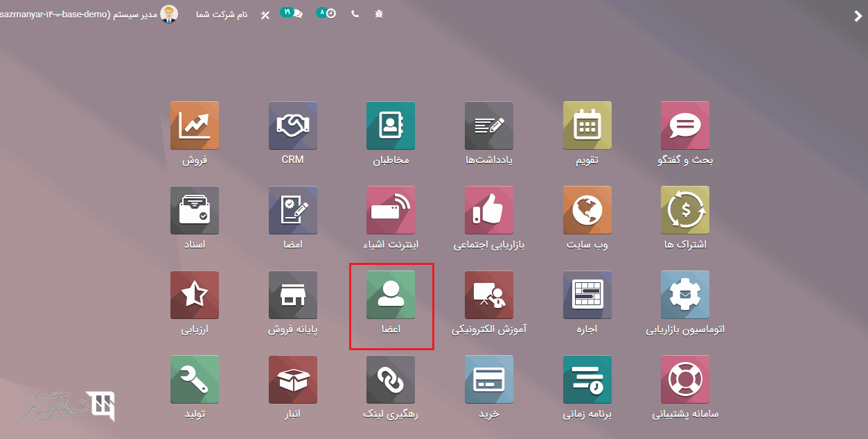Screen dimensions: 868x439
Task: Open the Point of Sale (پایانه فروش) app
Action: [x=293, y=295]
